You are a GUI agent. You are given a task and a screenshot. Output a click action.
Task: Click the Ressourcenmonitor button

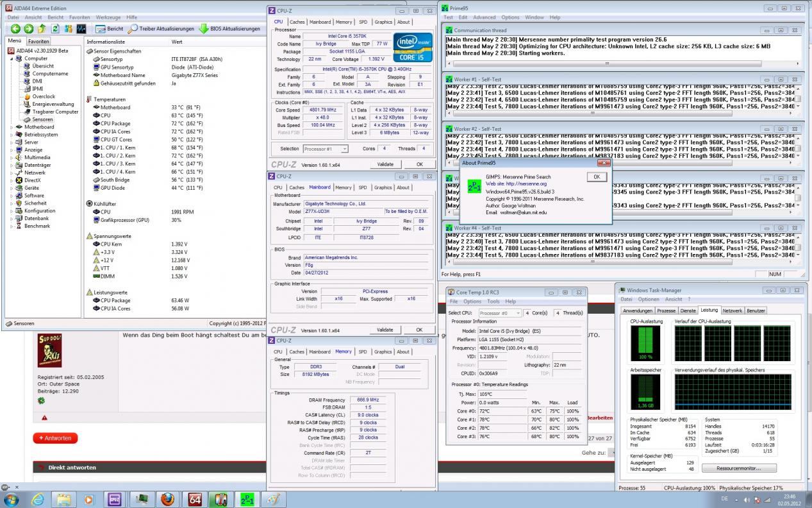(x=739, y=468)
